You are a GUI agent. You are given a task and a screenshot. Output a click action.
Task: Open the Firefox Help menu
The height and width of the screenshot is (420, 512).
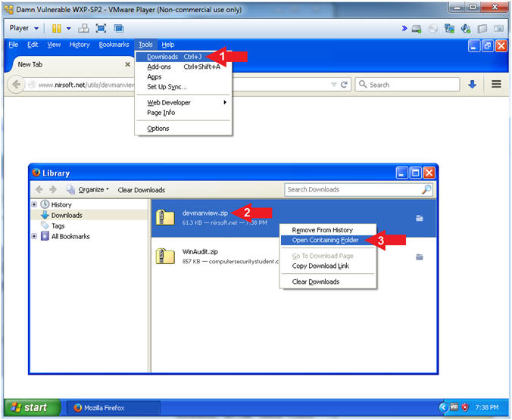click(168, 45)
